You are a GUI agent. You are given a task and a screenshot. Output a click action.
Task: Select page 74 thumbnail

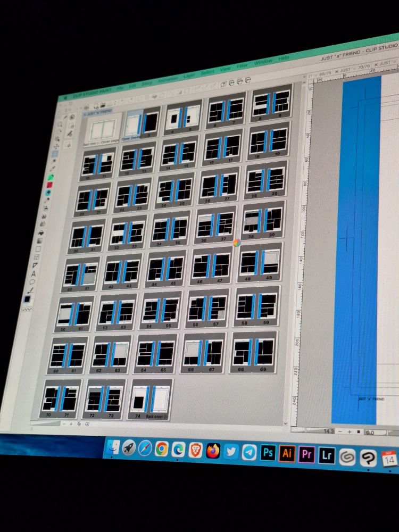click(x=139, y=400)
